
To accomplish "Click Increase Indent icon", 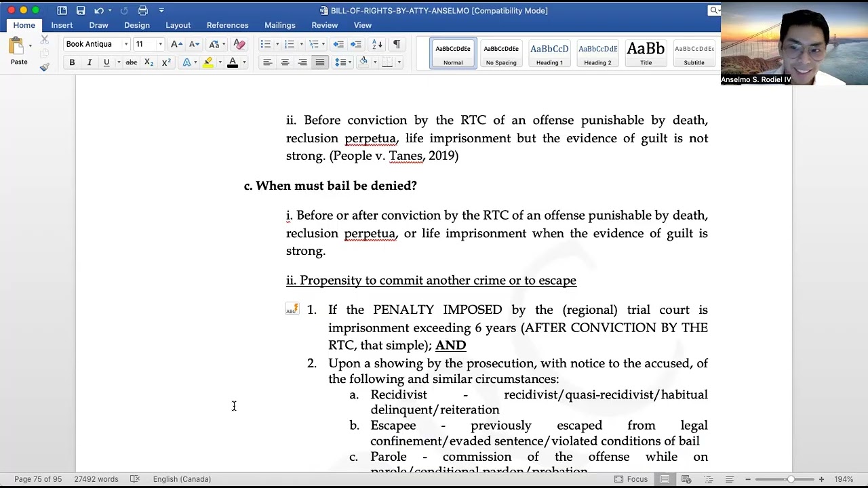I will click(356, 44).
